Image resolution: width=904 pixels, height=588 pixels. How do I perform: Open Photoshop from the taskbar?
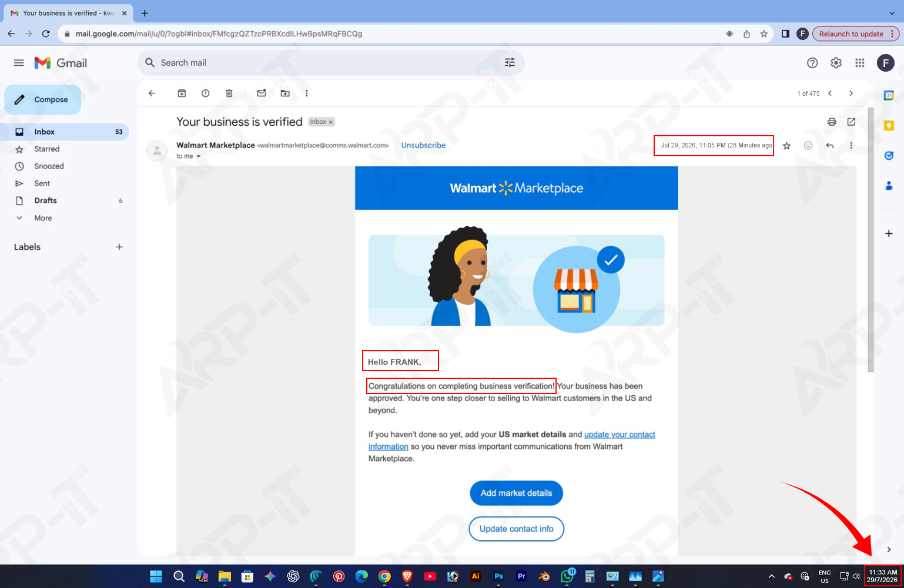(x=498, y=576)
